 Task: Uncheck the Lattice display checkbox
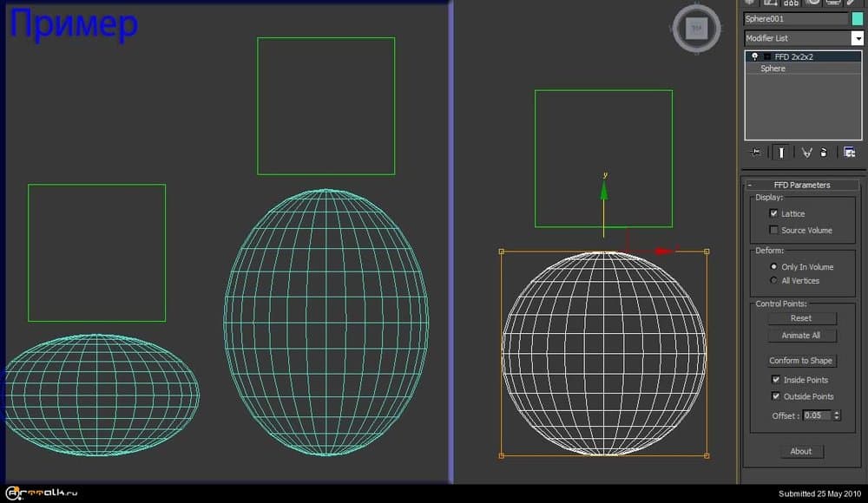click(773, 213)
